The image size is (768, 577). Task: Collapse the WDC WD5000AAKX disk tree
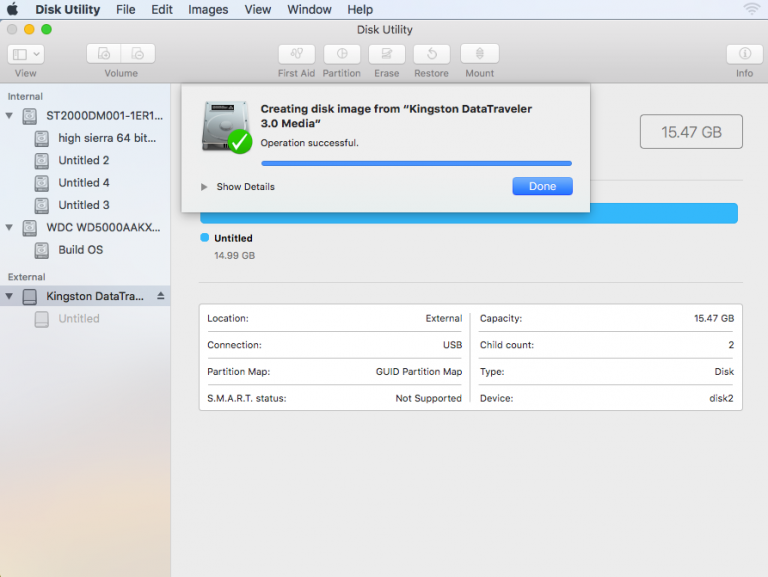click(x=9, y=227)
